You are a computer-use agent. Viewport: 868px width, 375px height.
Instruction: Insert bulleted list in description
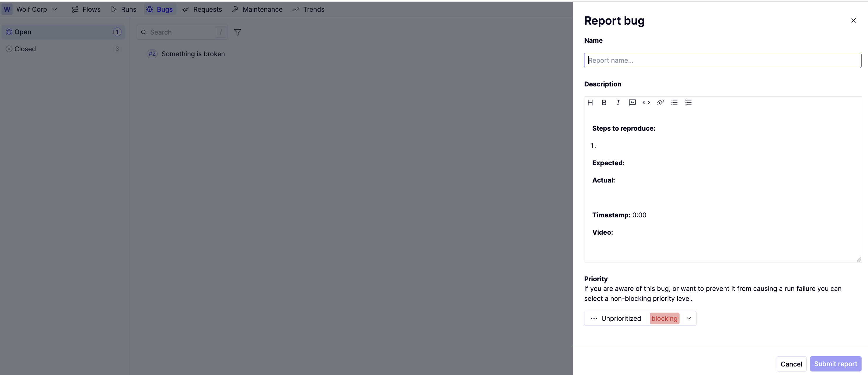[674, 103]
